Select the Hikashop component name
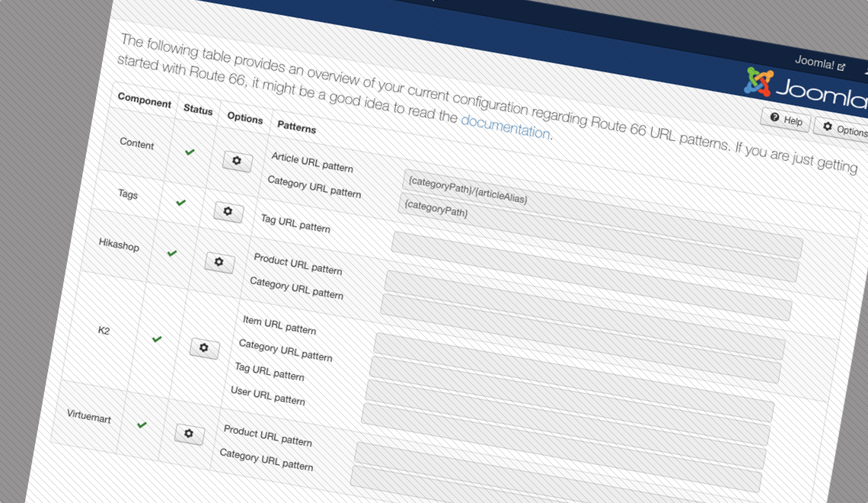 tap(119, 245)
